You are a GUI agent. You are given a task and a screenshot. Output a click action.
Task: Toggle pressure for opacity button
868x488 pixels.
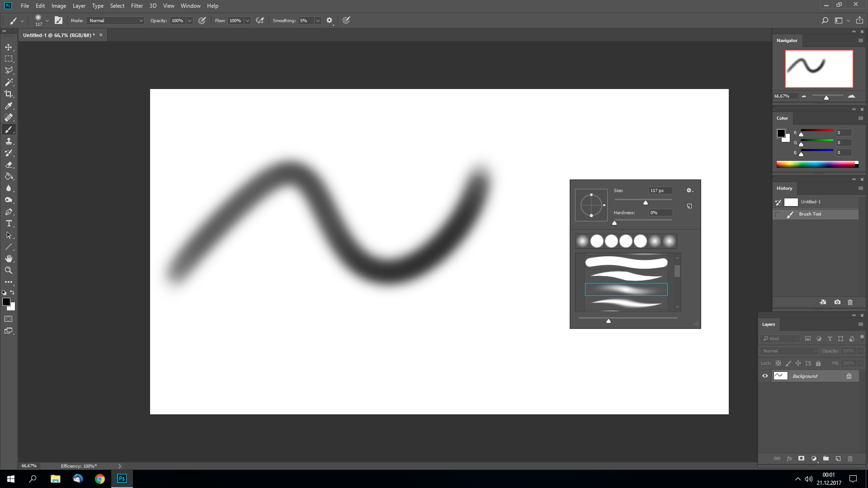click(202, 20)
